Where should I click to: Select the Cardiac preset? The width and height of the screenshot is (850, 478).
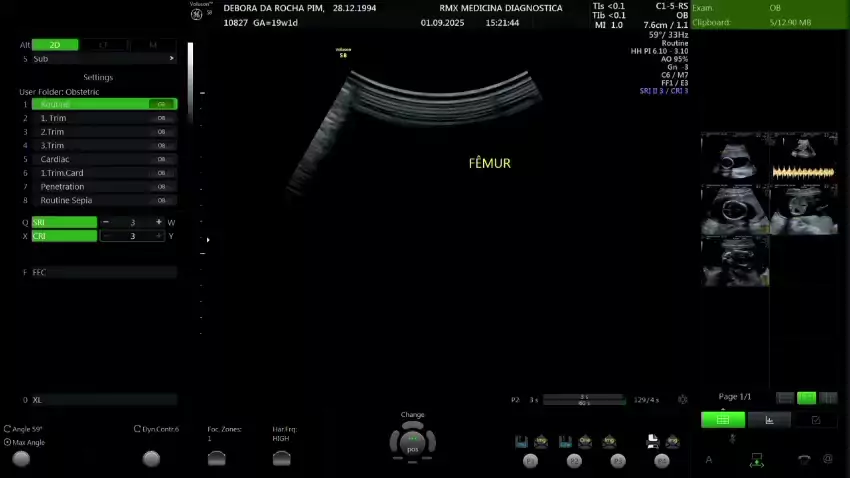coord(100,159)
